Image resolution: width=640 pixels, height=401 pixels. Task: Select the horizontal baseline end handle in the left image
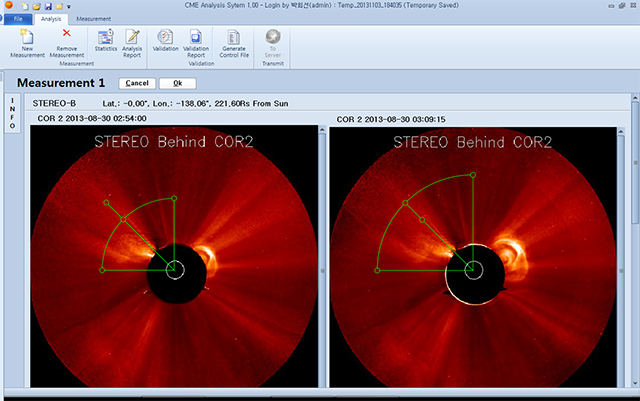(x=102, y=270)
